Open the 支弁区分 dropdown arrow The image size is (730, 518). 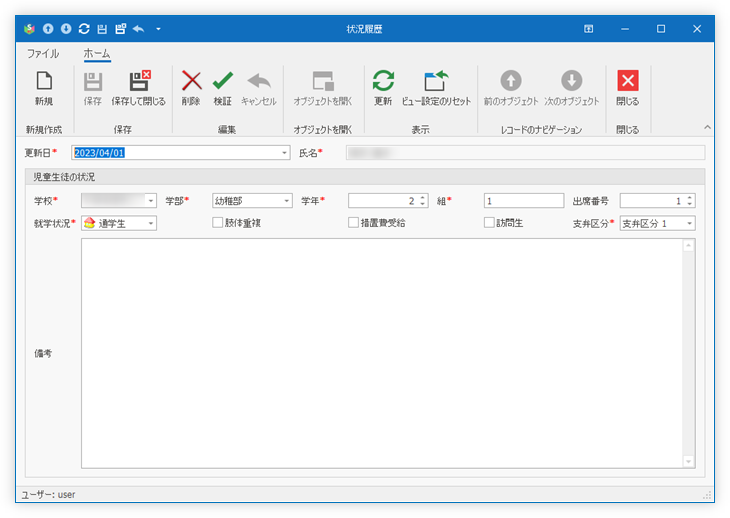[689, 223]
